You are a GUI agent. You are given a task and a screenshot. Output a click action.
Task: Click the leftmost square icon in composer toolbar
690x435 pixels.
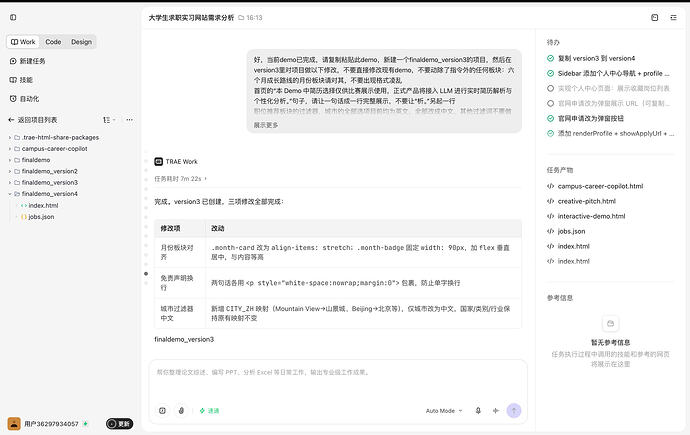tap(162, 410)
